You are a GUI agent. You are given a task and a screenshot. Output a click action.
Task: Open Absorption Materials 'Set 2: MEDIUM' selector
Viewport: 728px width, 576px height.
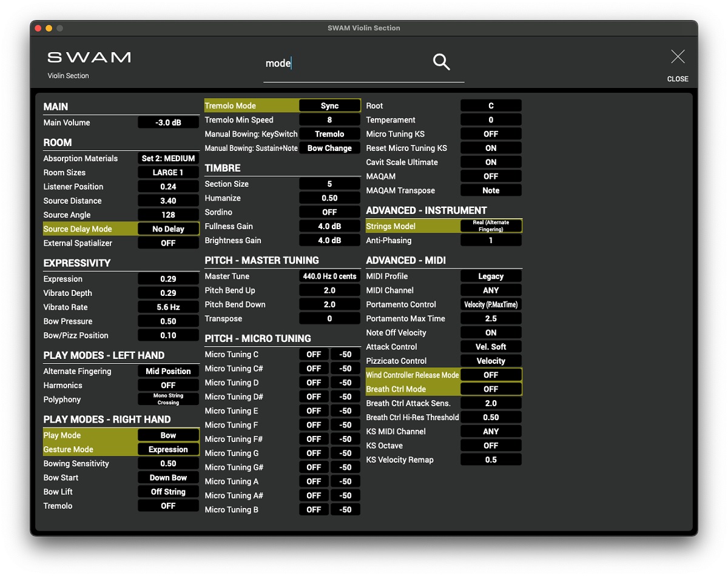[x=168, y=158]
